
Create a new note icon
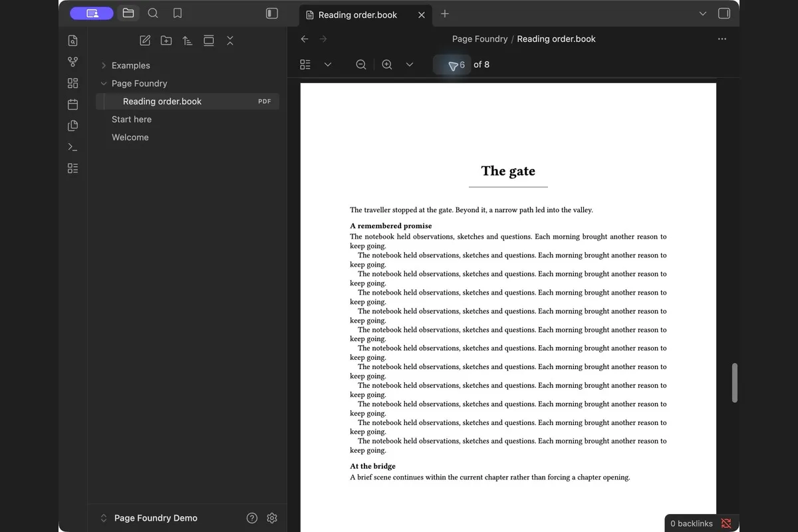(x=145, y=41)
